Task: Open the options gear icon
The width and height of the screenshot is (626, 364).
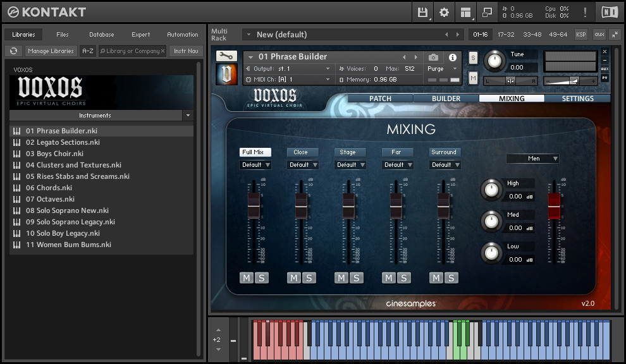Action: pos(444,12)
